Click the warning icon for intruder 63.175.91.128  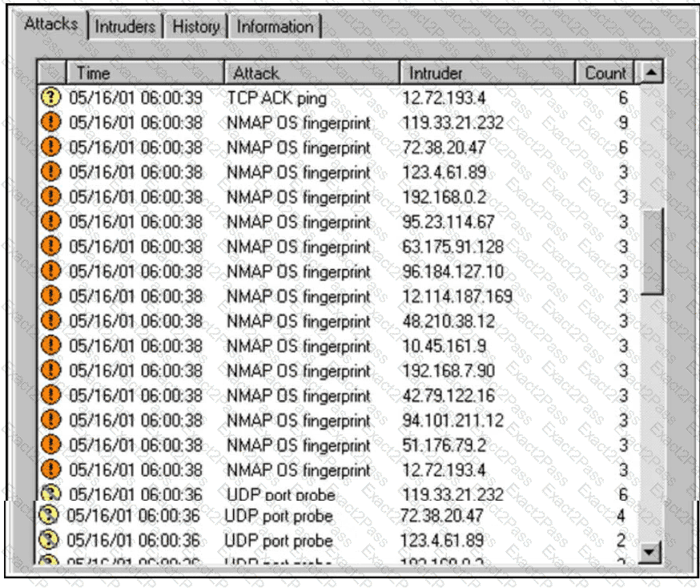[50, 247]
